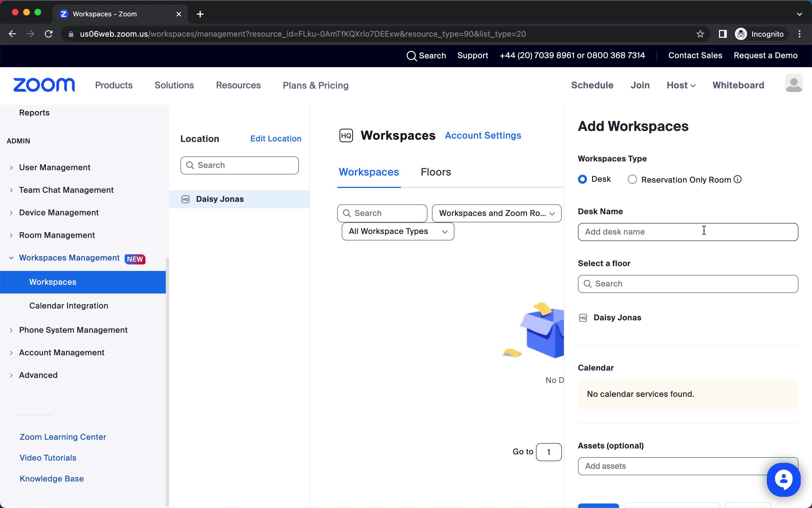Open the Workspaces and Zoom Rooms dropdown
This screenshot has height=508, width=812.
coord(496,213)
